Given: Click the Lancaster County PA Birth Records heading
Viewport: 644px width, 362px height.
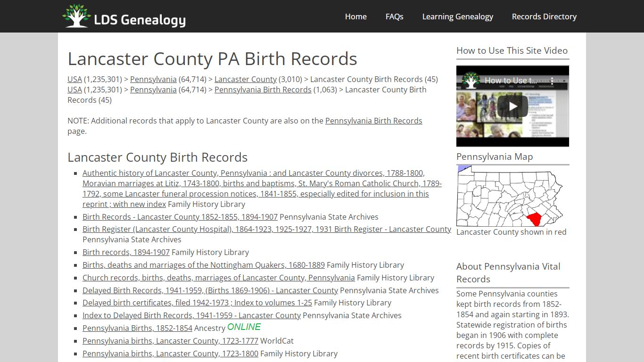Looking at the screenshot, I should pos(212,59).
